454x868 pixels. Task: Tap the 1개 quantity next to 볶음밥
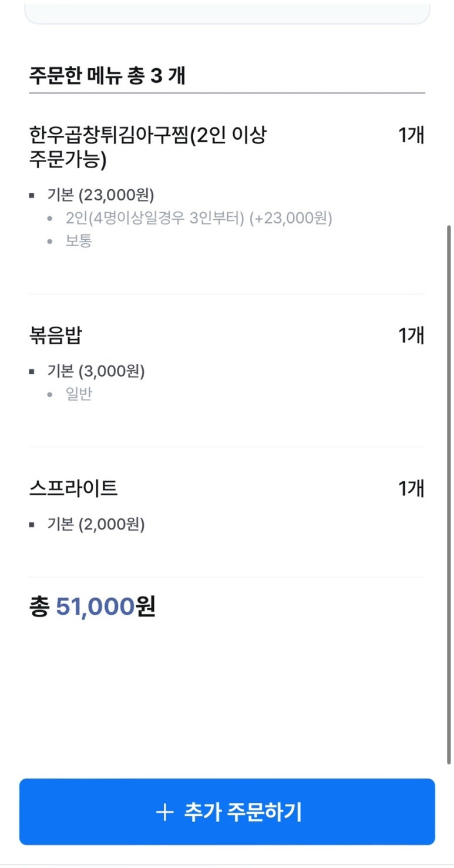coord(411,336)
